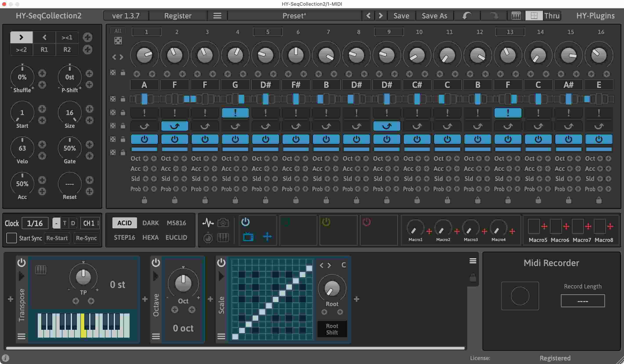Toggle the Transpose module power button
Viewport: 624px width, 364px height.
pyautogui.click(x=21, y=263)
